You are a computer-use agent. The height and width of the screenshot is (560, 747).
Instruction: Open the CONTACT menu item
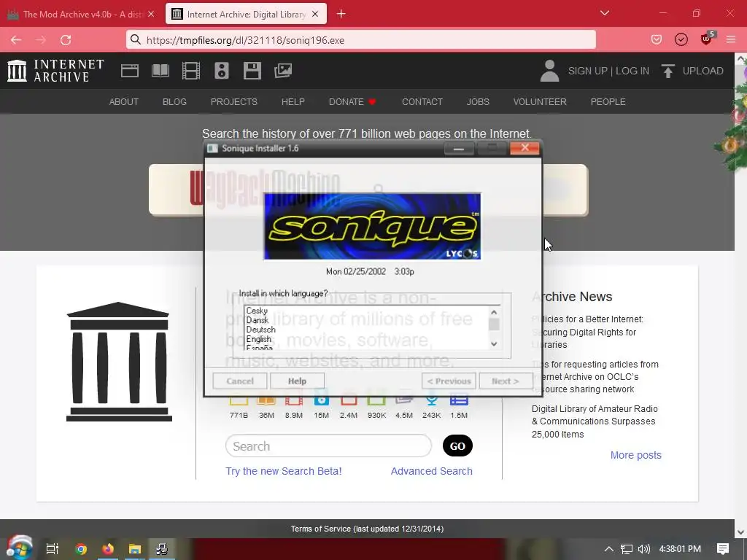(422, 101)
